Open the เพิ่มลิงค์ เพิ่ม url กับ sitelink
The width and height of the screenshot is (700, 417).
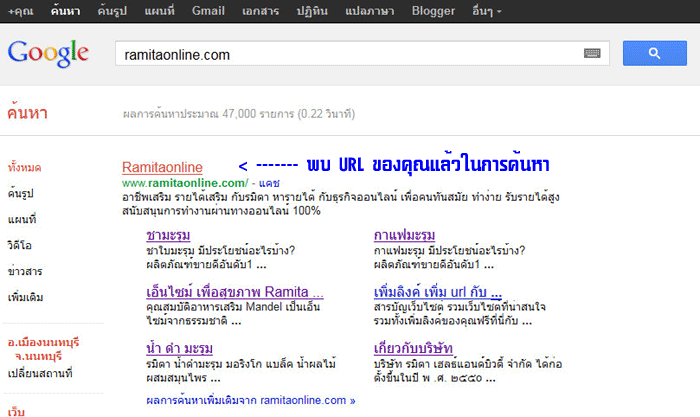click(438, 292)
